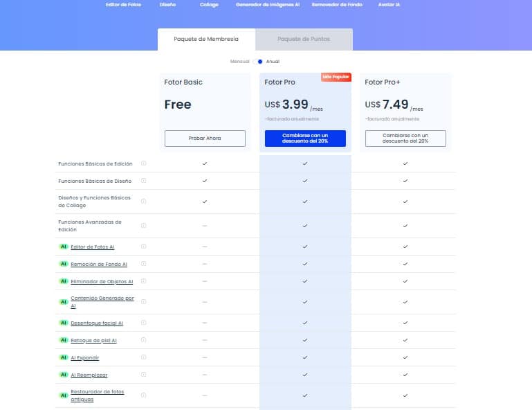532x410 pixels.
Task: Click Funciones Avanzadas de Edición row label
Action: pos(90,226)
